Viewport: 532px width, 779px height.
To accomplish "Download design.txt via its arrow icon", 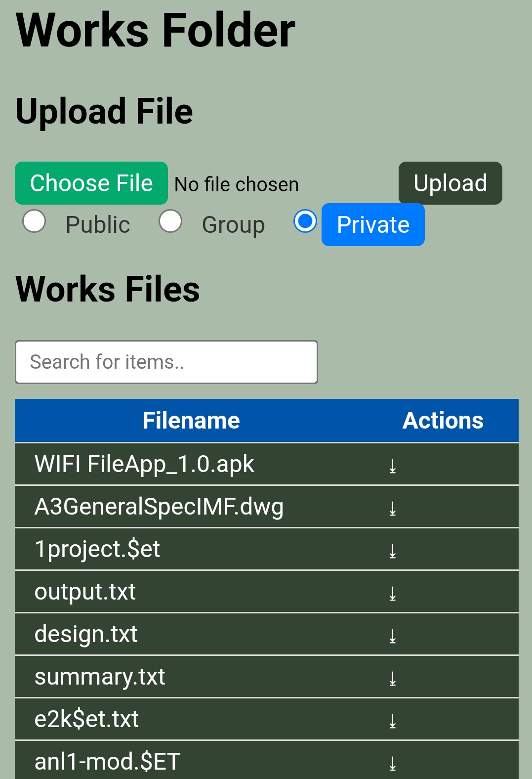I will (x=393, y=636).
